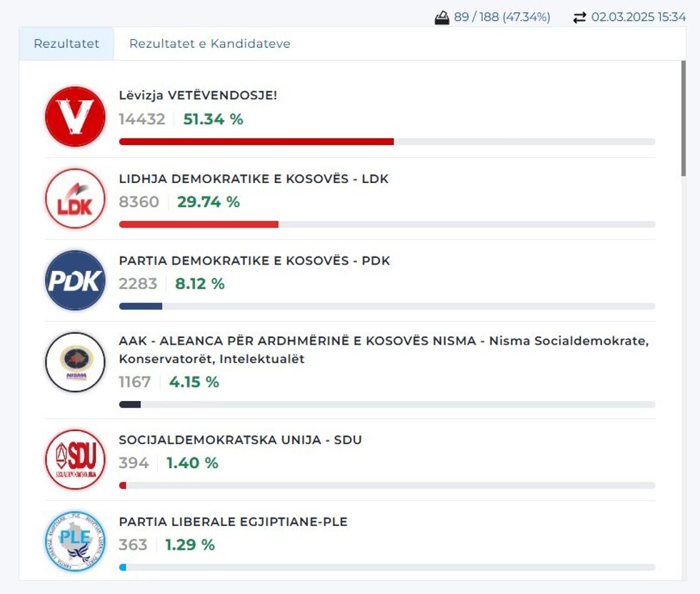The height and width of the screenshot is (594, 700).
Task: Click the last-update arrows icon
Action: [579, 18]
